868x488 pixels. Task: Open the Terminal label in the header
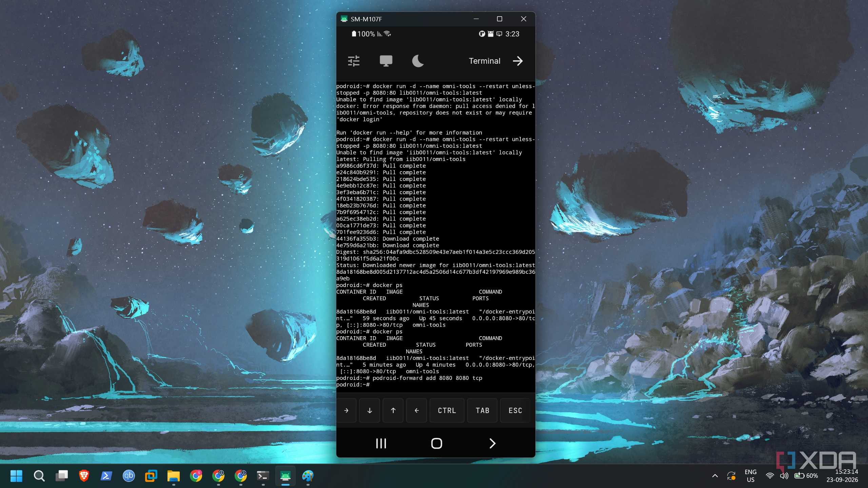[485, 61]
